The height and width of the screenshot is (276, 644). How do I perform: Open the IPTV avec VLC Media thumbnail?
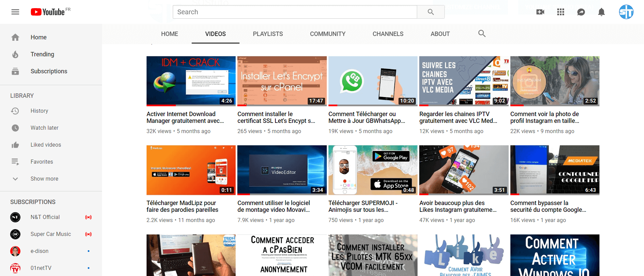464,81
